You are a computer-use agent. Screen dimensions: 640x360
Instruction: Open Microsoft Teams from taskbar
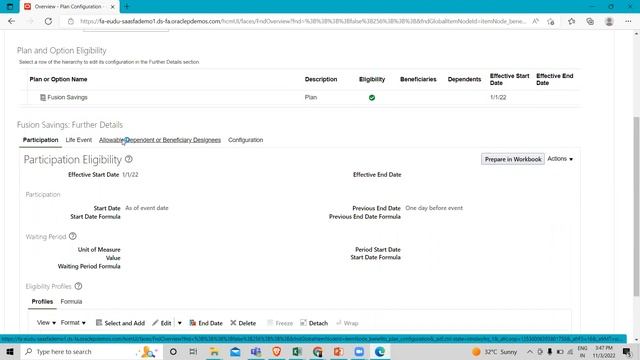click(256, 351)
